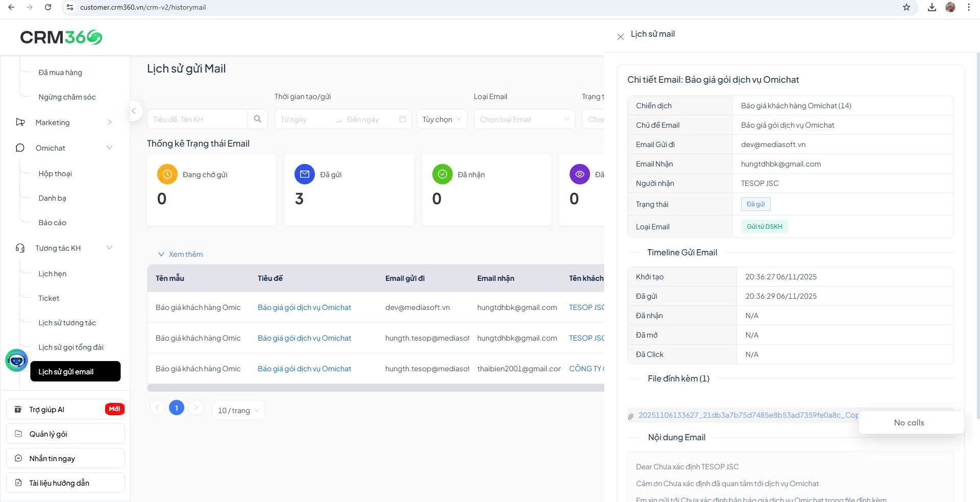Click the search magnifier icon
Image resolution: width=980 pixels, height=502 pixels.
click(258, 119)
